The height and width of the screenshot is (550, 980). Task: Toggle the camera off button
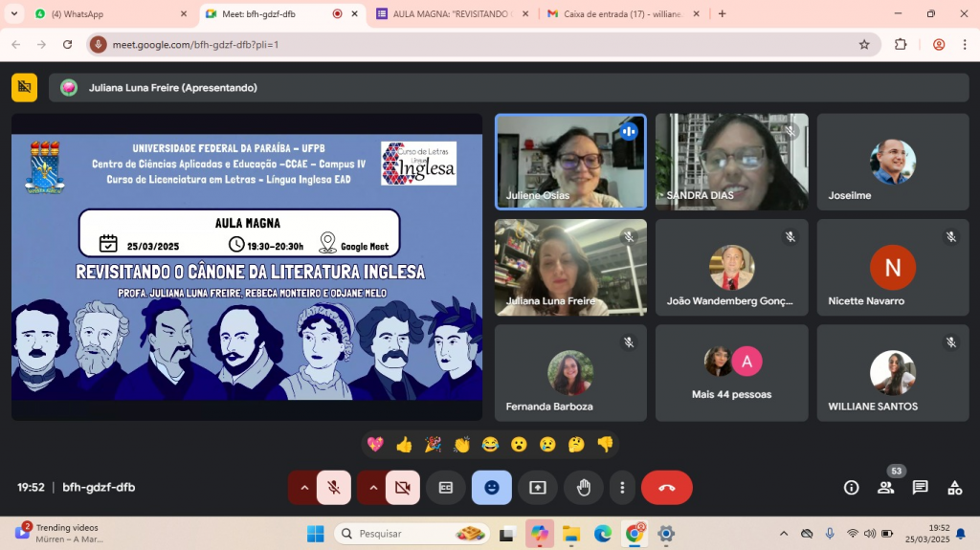tap(403, 488)
